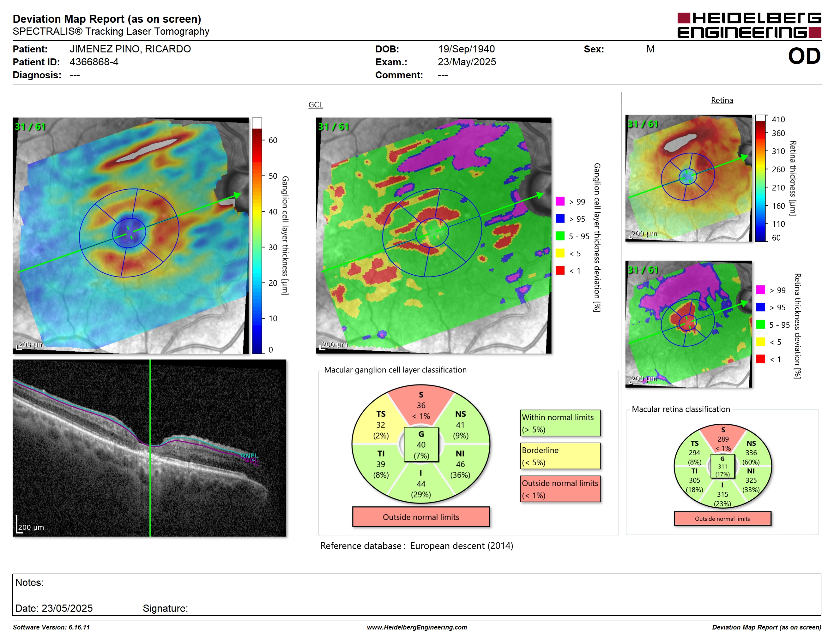Click the www.HeidelbergEngineering.com link
The width and height of the screenshot is (834, 644).
pyautogui.click(x=417, y=627)
